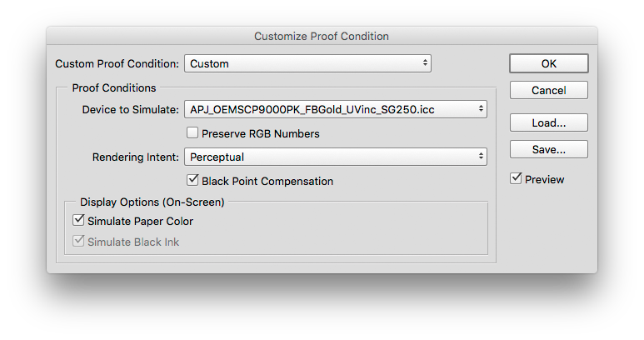Open the Device to Simulate dropdown
Viewport: 644px width, 340px height.
pyautogui.click(x=336, y=110)
